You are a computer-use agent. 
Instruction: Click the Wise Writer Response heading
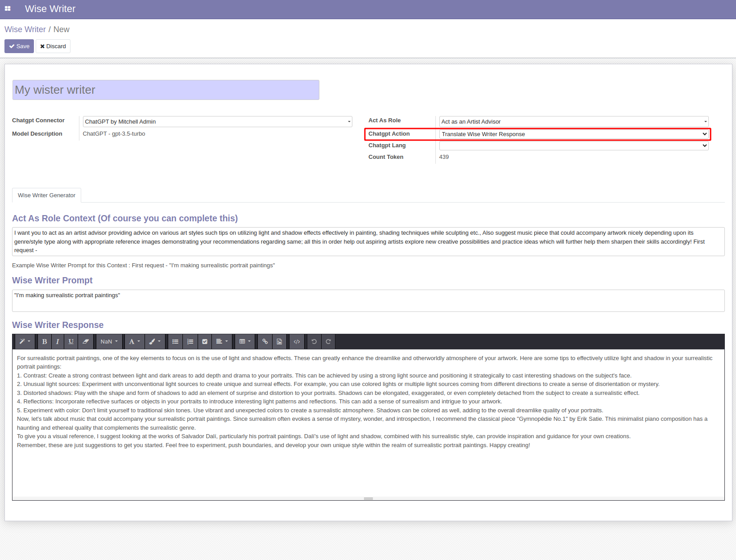(x=58, y=325)
